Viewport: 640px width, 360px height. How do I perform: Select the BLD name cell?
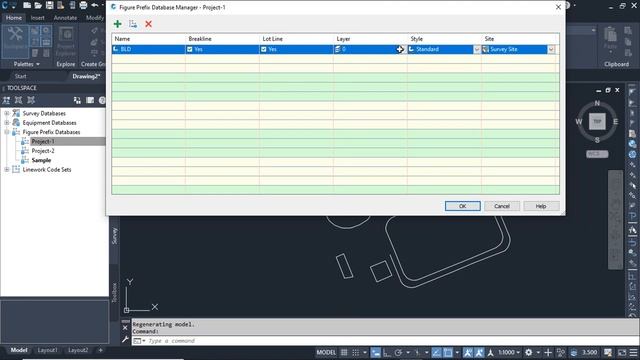coord(149,49)
